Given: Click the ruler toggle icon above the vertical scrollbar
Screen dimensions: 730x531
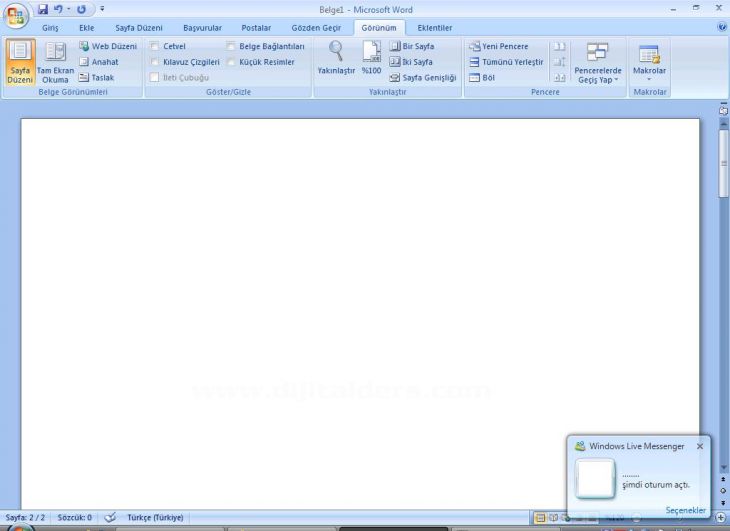Looking at the screenshot, I should coord(723,110).
